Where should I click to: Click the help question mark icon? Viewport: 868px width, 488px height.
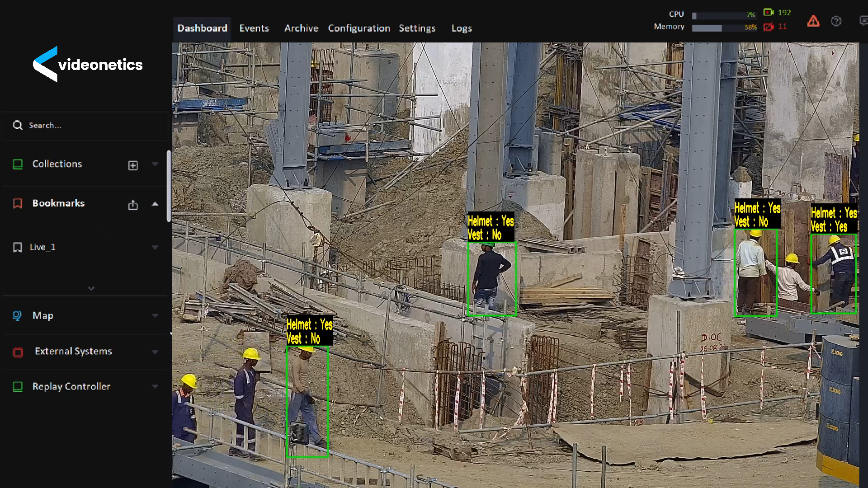point(836,21)
